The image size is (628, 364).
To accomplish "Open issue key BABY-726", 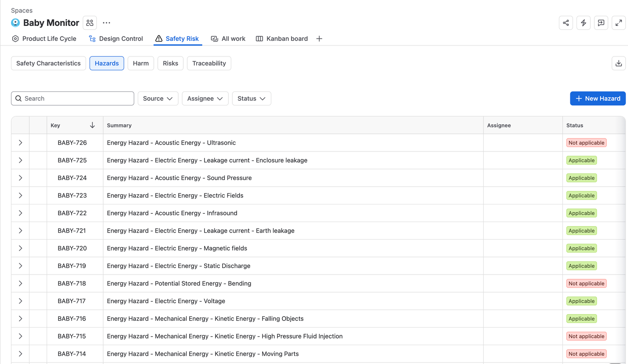I will [72, 143].
